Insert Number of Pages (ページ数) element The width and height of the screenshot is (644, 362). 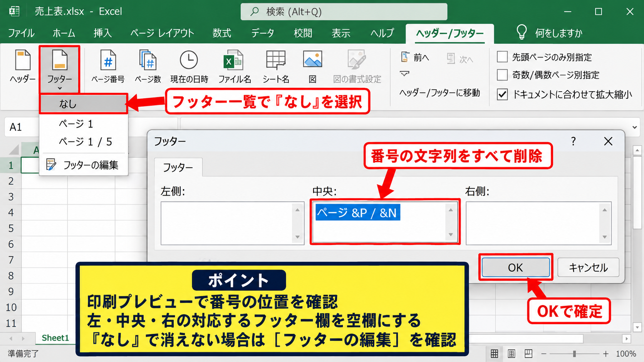point(148,67)
